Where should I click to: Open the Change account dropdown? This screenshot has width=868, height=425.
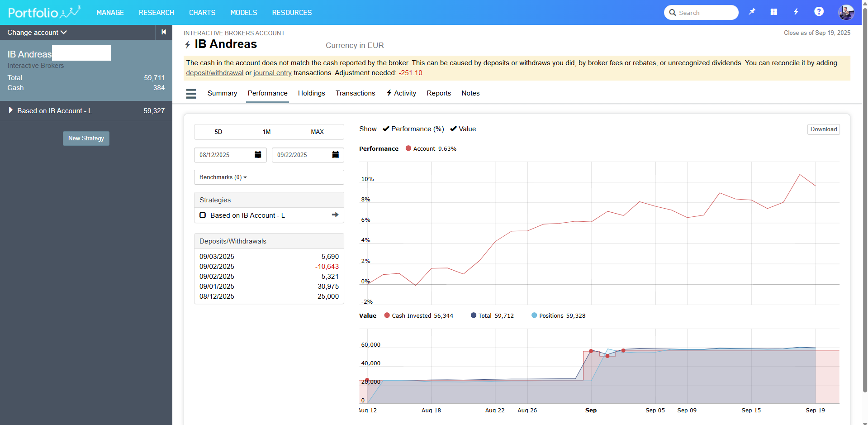tap(37, 33)
